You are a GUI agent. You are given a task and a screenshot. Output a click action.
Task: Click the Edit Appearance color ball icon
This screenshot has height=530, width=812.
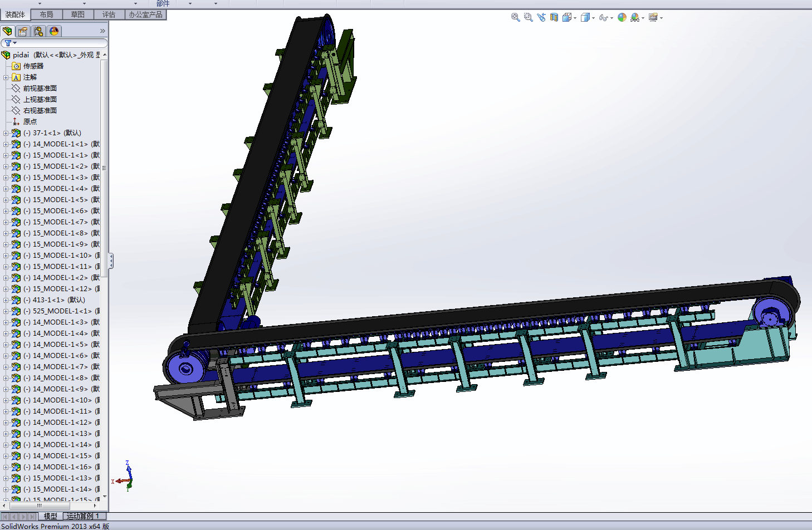coord(622,17)
